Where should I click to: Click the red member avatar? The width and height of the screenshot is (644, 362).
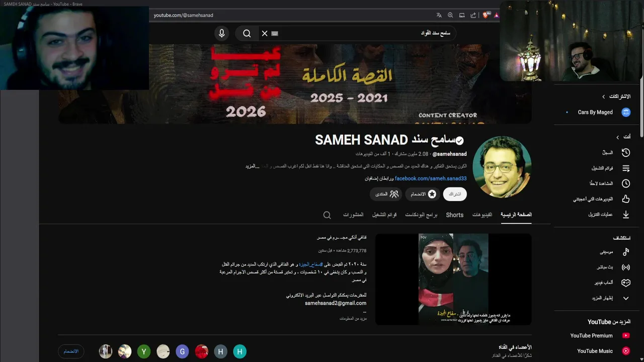coord(202,351)
